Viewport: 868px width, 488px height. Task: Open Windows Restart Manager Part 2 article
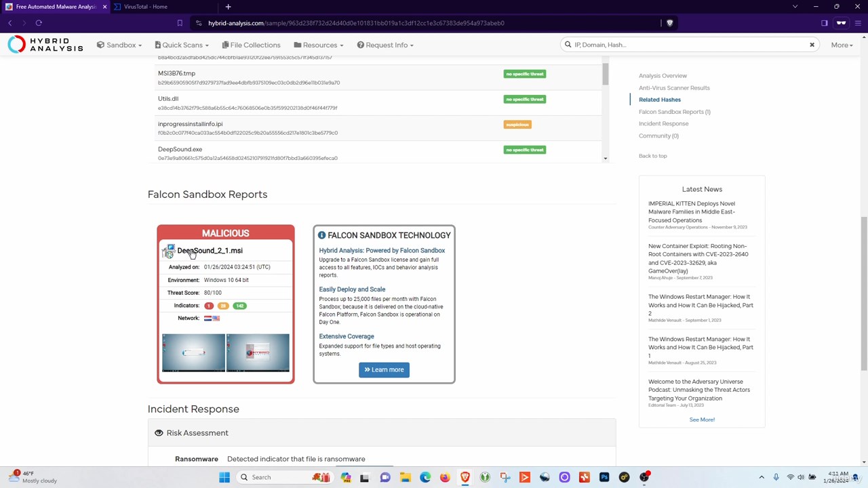[x=701, y=305]
